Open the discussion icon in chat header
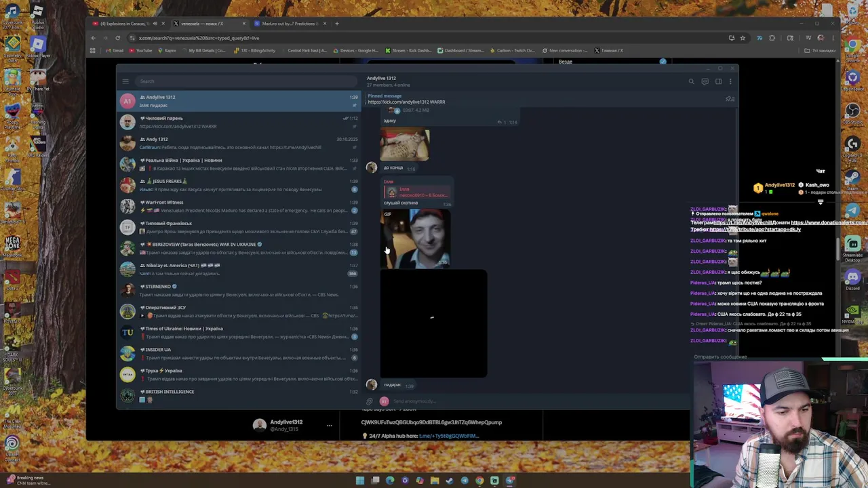 point(705,81)
